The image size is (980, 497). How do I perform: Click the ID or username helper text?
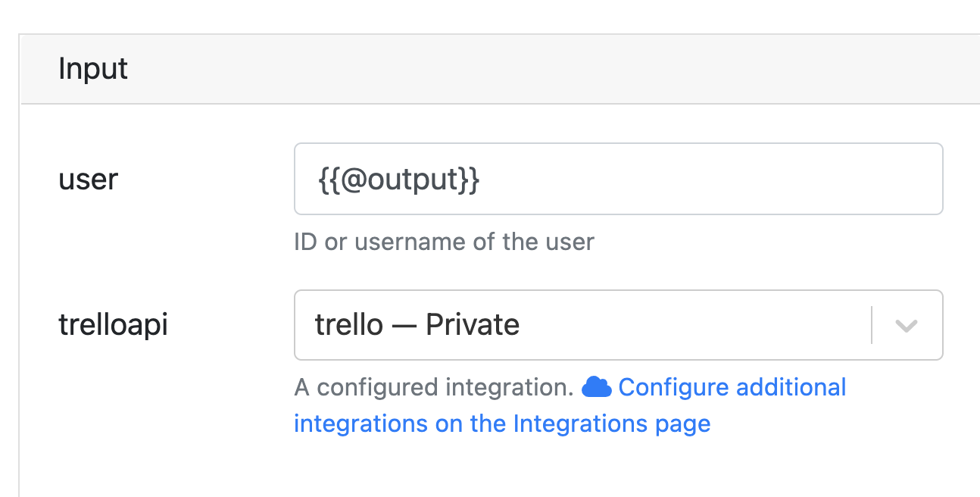[444, 242]
